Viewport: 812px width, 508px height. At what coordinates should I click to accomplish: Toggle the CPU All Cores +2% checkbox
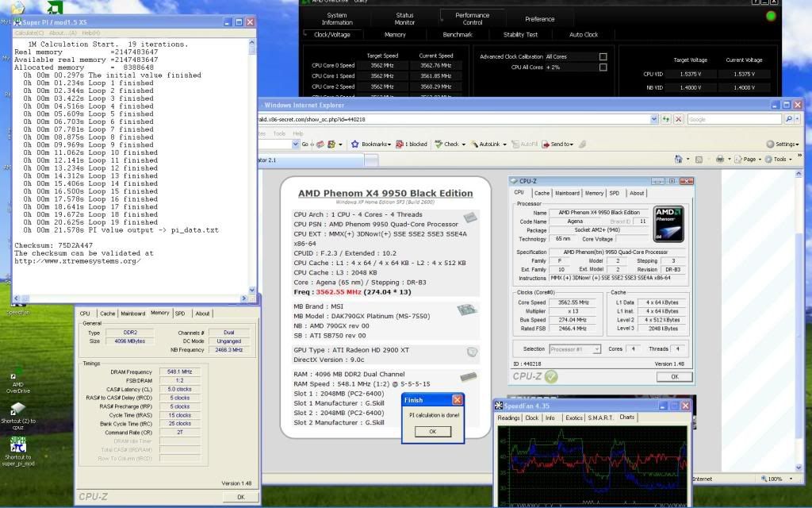pos(603,67)
